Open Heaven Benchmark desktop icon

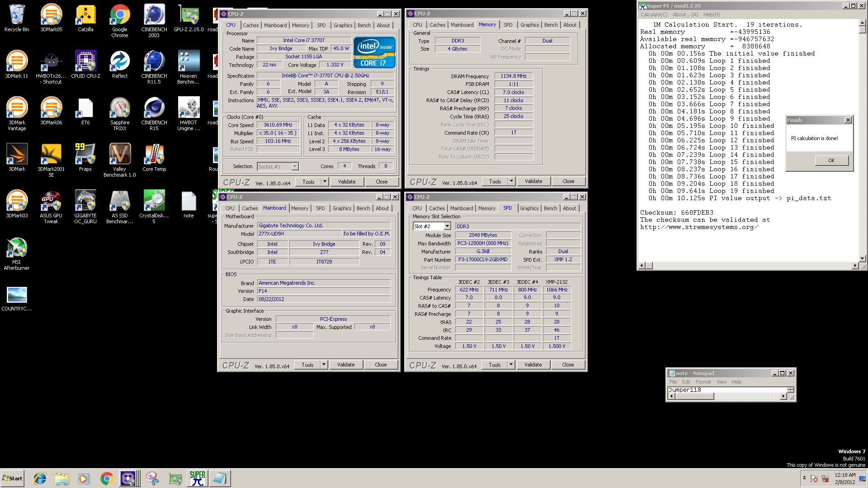[x=189, y=67]
